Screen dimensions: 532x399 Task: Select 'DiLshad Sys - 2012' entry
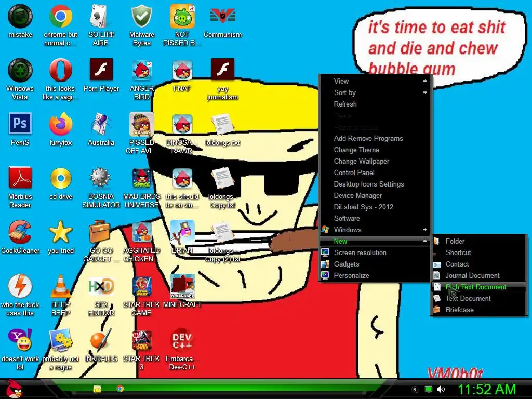pos(375,207)
